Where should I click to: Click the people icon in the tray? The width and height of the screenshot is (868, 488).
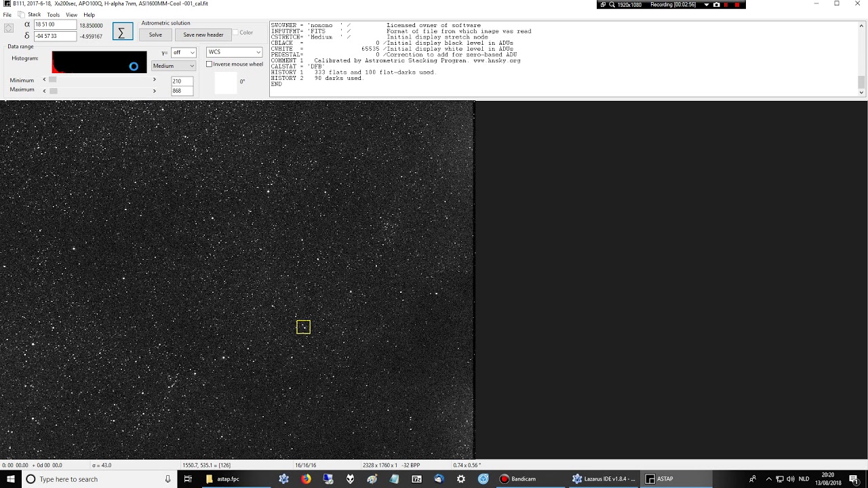click(x=753, y=479)
